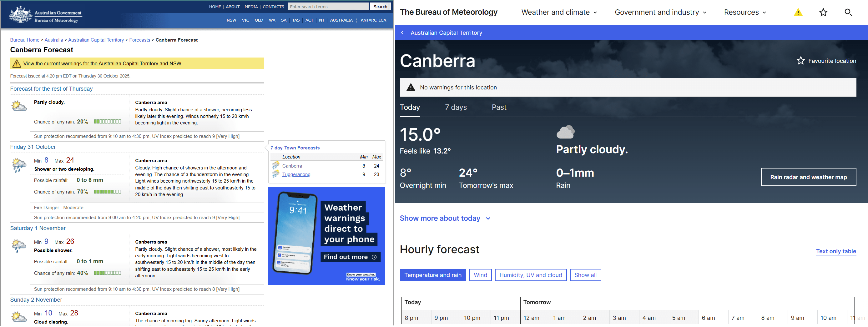Select the Show all hourly filter
This screenshot has height=327, width=868.
tap(585, 275)
